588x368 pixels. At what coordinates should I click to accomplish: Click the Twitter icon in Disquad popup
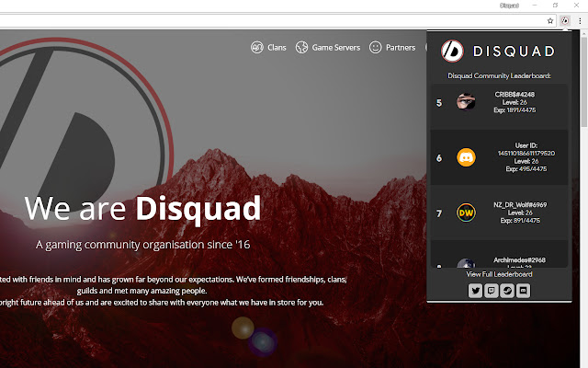(475, 291)
